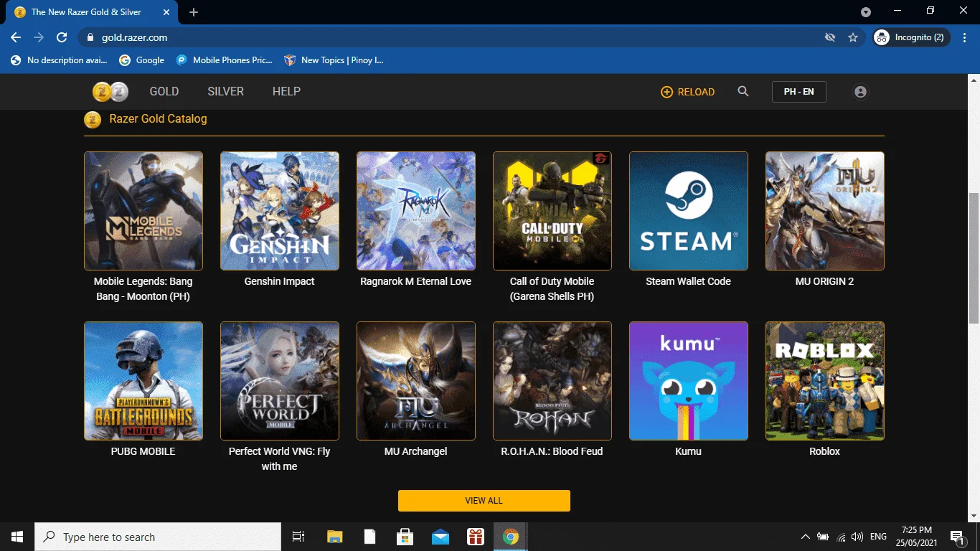This screenshot has width=980, height=551.
Task: Reload the page with the refresh icon
Action: (62, 37)
